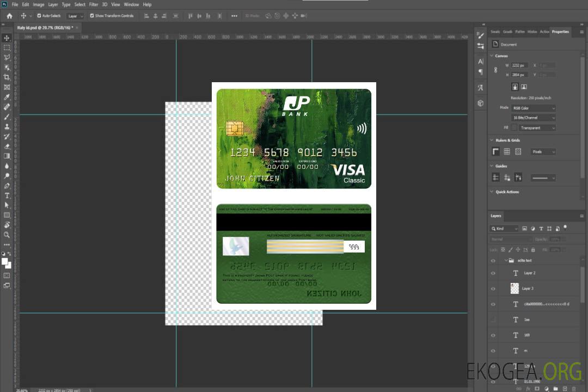This screenshot has height=392, width=588.
Task: Open the 3D panel cube icon
Action: 480,103
